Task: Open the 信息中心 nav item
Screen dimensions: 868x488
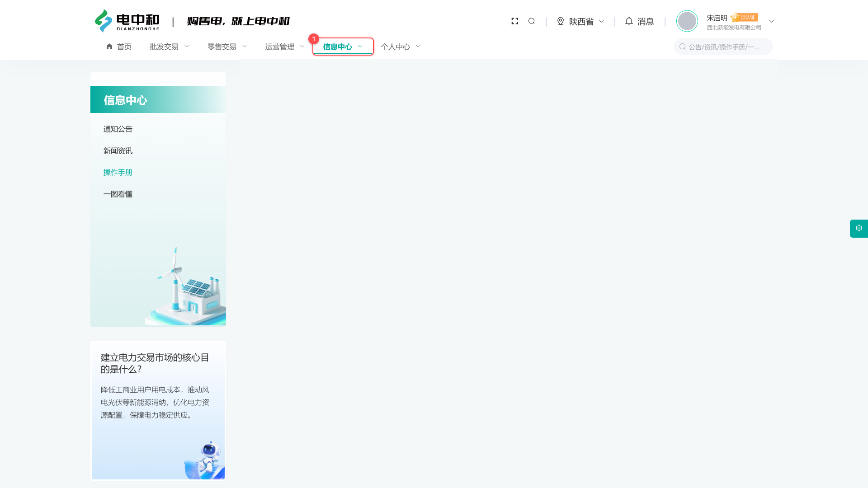Action: (x=343, y=47)
